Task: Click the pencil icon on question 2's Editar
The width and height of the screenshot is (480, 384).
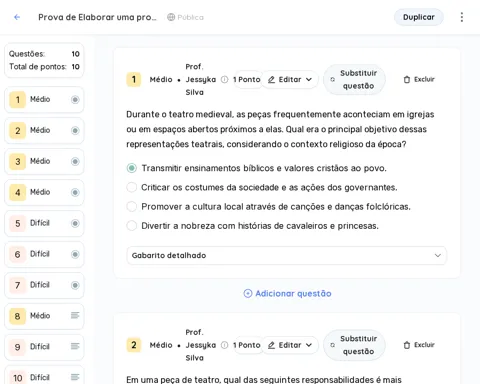Action: (271, 345)
